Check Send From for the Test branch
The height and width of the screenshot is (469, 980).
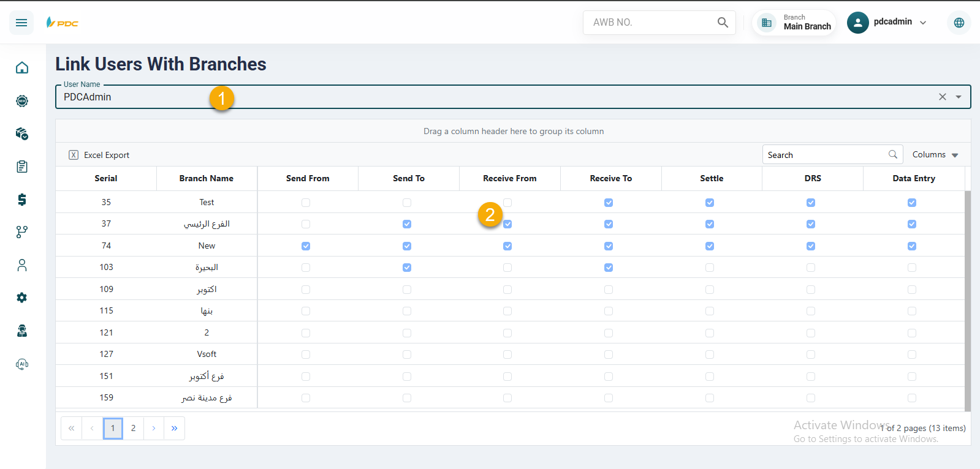[x=306, y=203]
